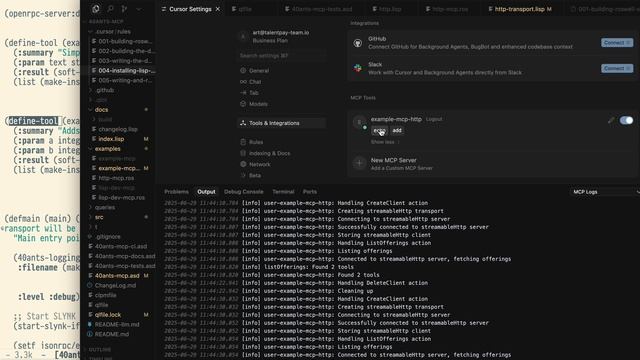
Task: Close the Cursor Settings tab
Action: pos(218,9)
